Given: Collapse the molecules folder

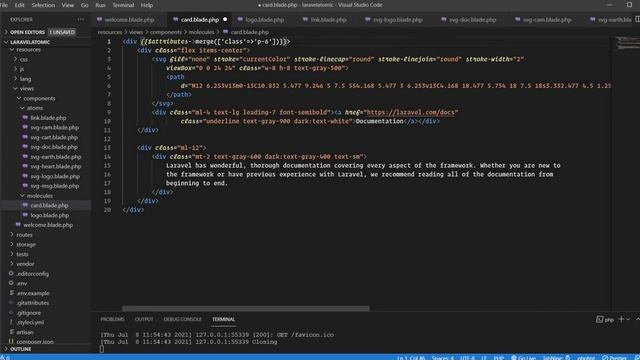Looking at the screenshot, I should (22, 196).
